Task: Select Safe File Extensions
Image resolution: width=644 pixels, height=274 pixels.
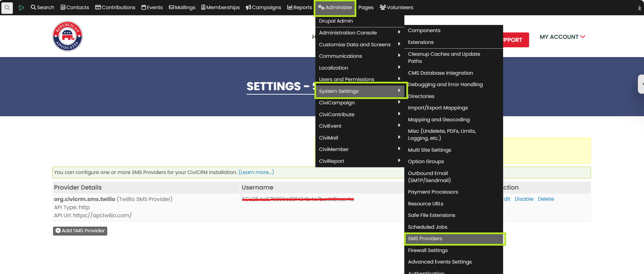Action: point(453,215)
